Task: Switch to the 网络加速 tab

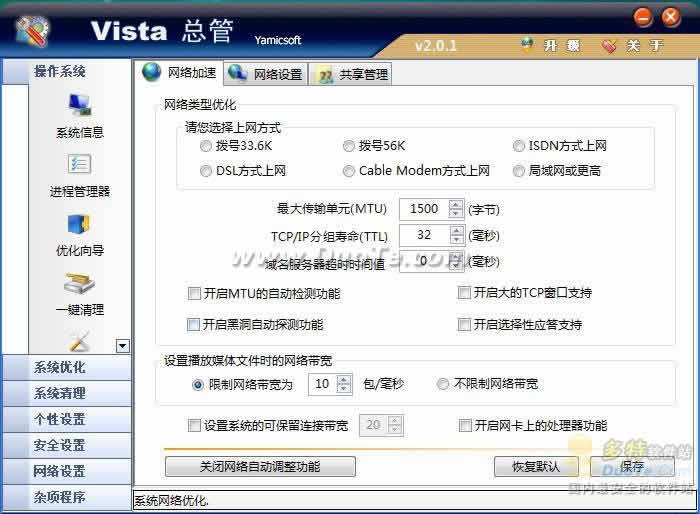Action: point(179,72)
